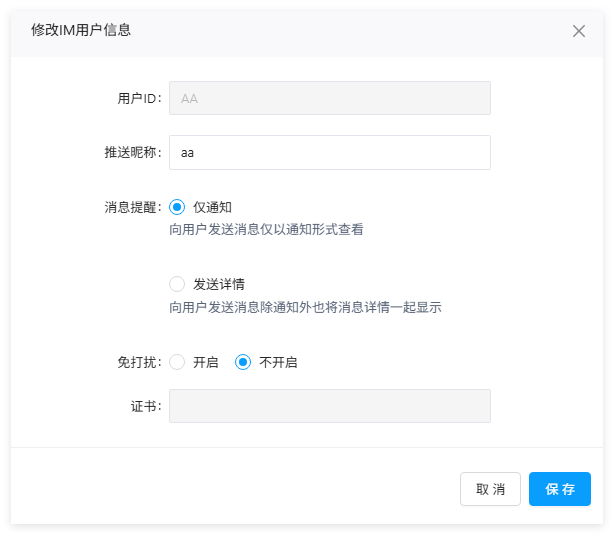Click the empty 证书 input field
This screenshot has height=535, width=614.
[329, 406]
